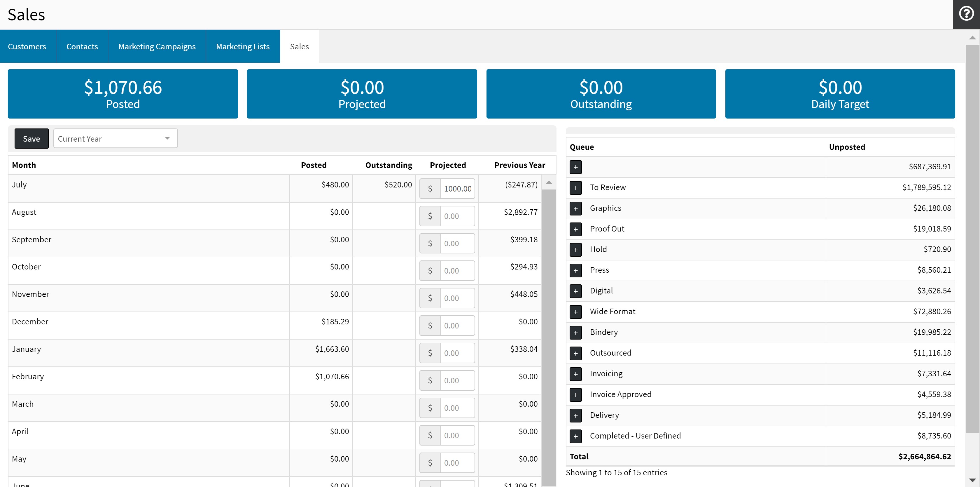Open the Current Year dropdown
This screenshot has height=487, width=980.
(115, 139)
